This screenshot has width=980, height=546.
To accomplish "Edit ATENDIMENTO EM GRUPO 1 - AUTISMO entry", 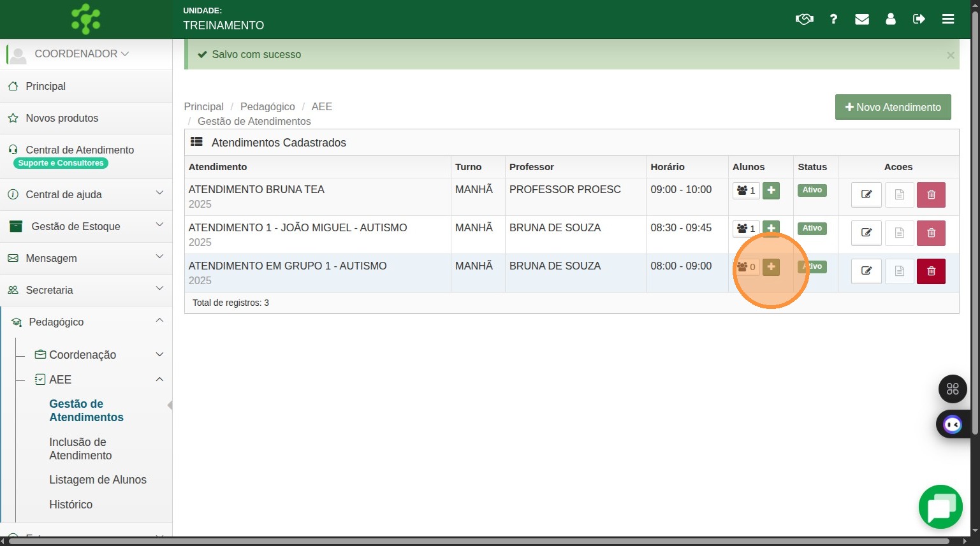I will [x=866, y=271].
